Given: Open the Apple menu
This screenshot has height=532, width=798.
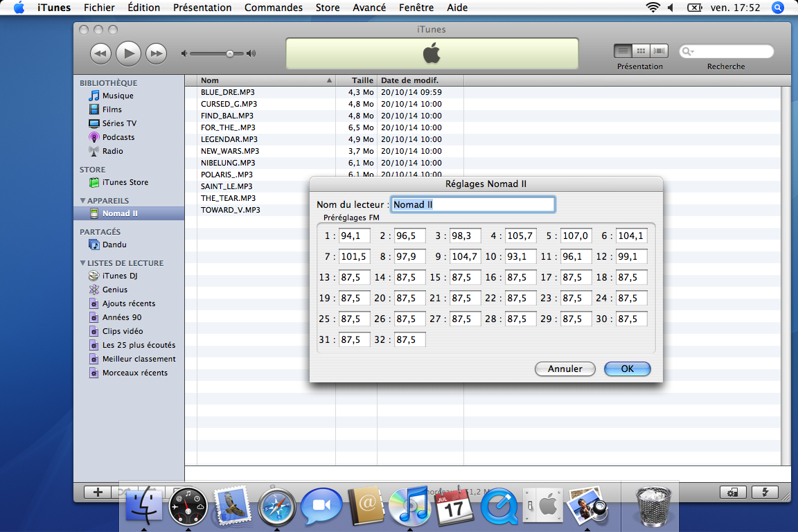Looking at the screenshot, I should pos(19,8).
